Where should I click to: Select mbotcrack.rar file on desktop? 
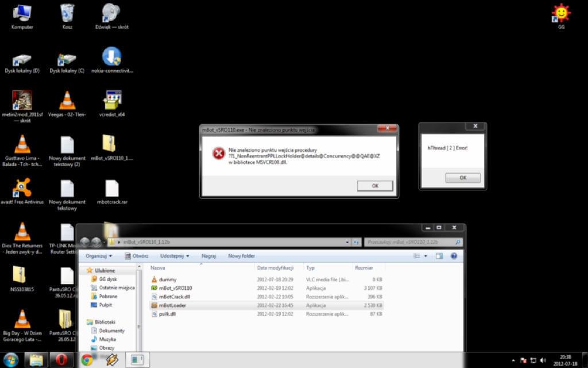pyautogui.click(x=112, y=189)
